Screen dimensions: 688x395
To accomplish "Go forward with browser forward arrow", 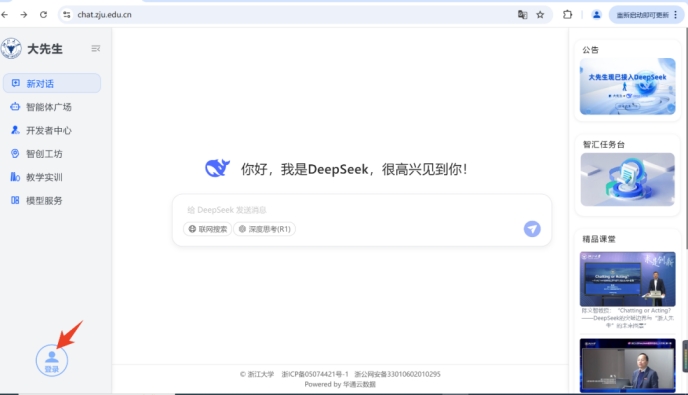I will (x=24, y=14).
